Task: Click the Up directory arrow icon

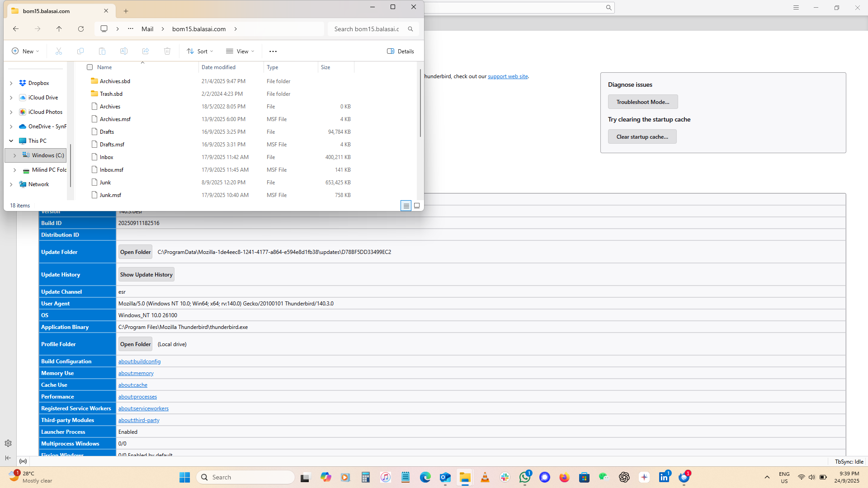Action: 59,29
